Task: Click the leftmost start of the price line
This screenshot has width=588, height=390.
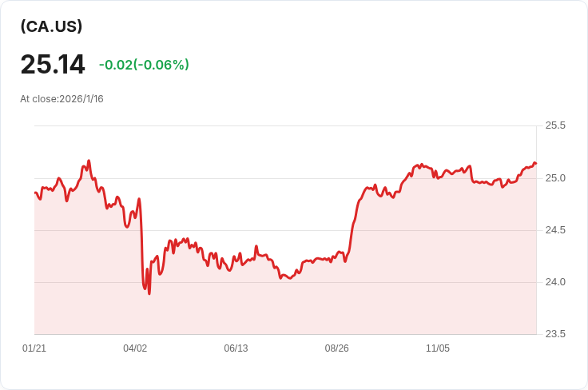Action: coord(35,193)
